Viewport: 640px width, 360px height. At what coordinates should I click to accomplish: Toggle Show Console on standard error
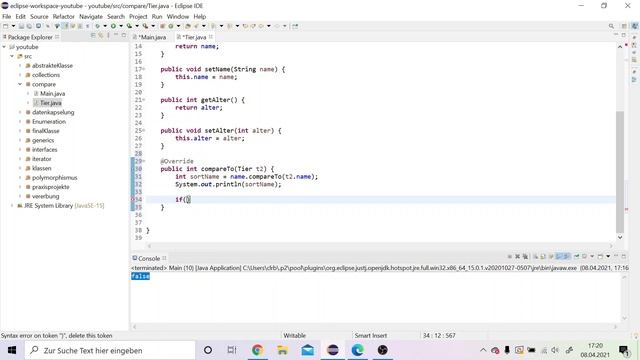click(x=567, y=256)
